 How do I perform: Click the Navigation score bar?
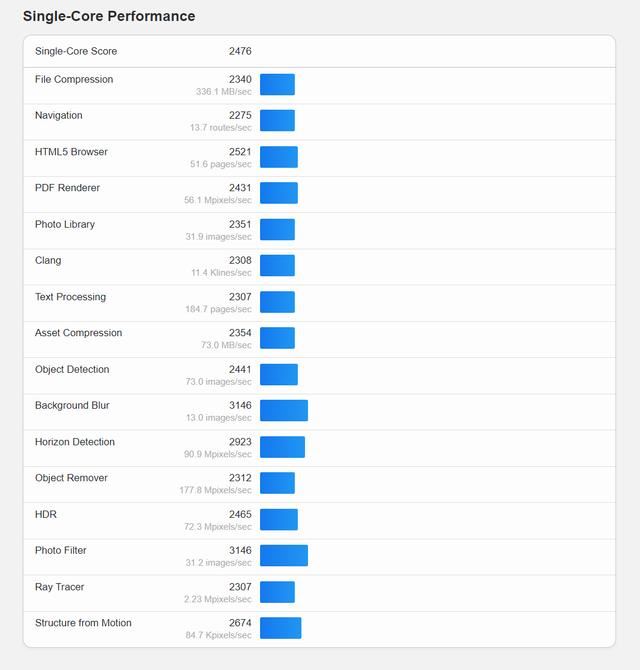[x=277, y=121]
